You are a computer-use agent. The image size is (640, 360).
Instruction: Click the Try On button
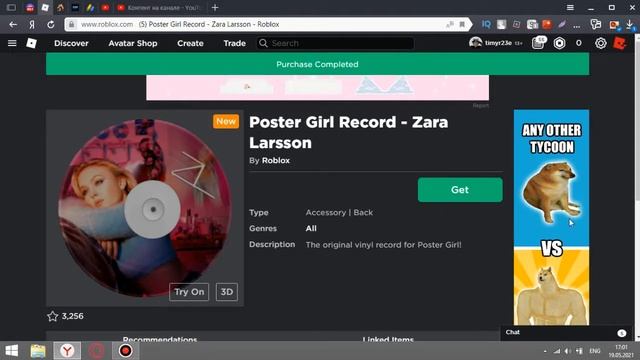[x=189, y=292]
